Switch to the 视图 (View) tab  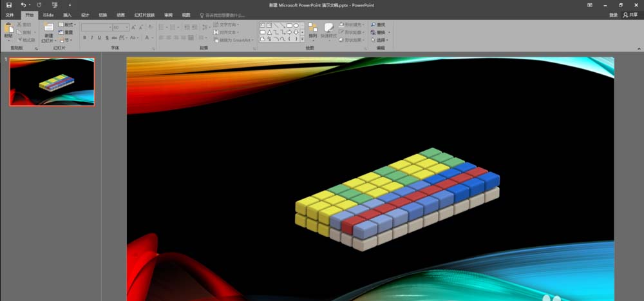(186, 15)
